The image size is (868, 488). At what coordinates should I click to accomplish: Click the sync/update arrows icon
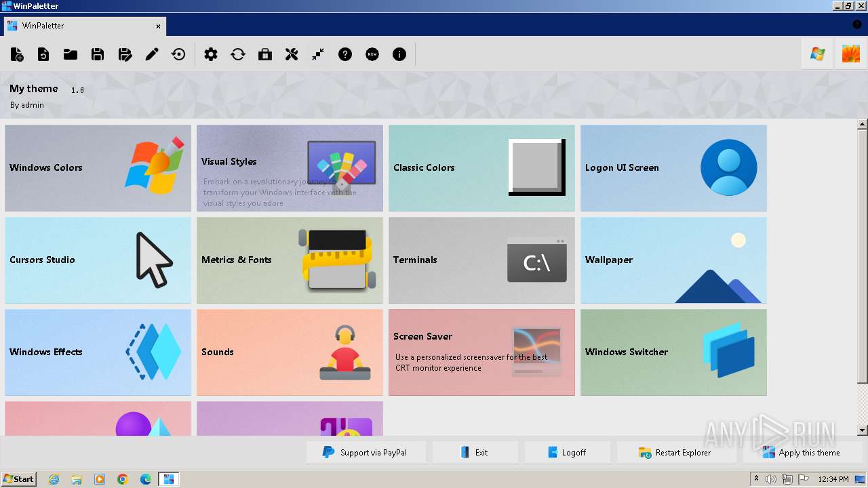coord(238,54)
